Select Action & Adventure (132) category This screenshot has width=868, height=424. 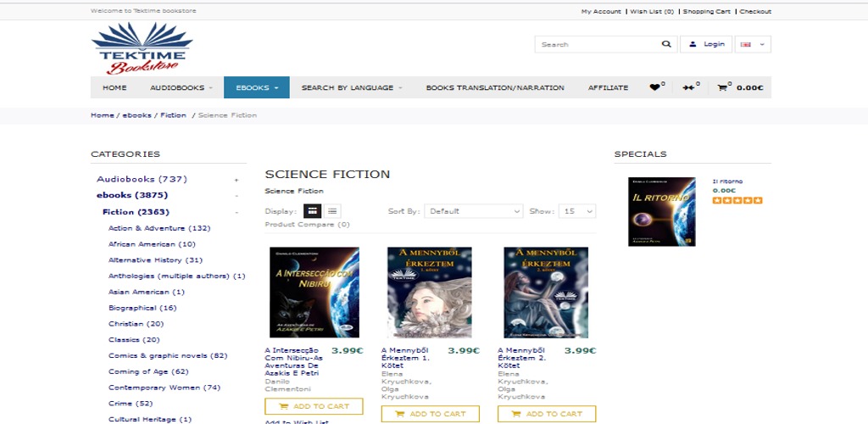tap(159, 228)
